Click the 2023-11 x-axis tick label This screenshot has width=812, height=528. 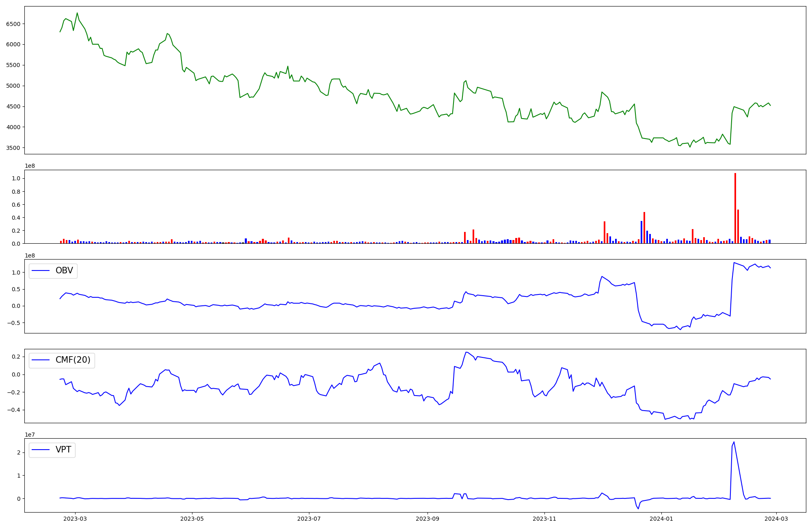coord(544,519)
